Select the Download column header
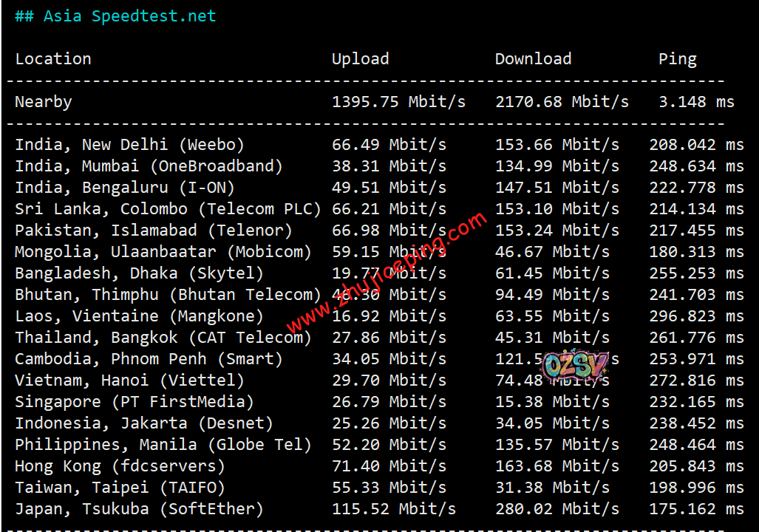Image resolution: width=759 pixels, height=532 pixels. [533, 59]
